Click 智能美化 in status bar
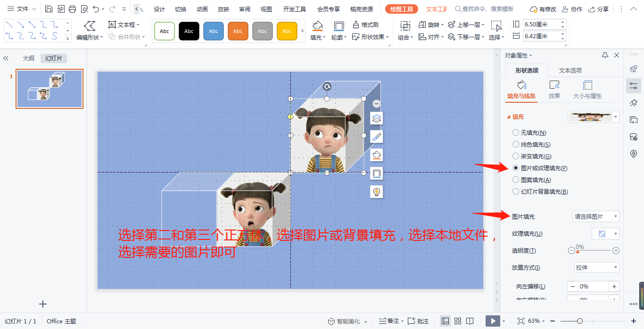The image size is (644, 329). (344, 321)
